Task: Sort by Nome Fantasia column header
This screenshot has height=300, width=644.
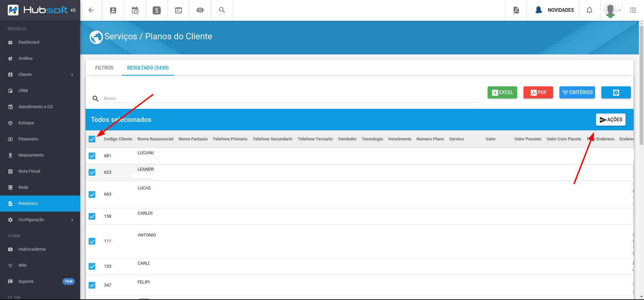Action: click(193, 139)
